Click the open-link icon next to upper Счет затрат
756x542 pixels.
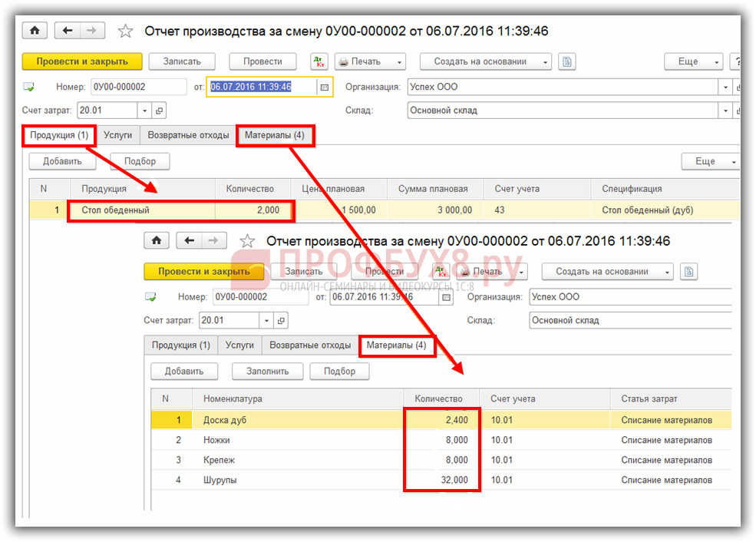159,111
